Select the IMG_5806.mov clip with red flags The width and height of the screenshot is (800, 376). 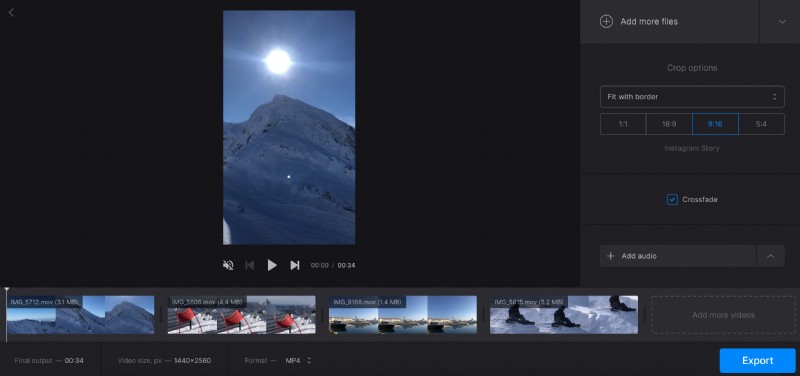pyautogui.click(x=241, y=315)
